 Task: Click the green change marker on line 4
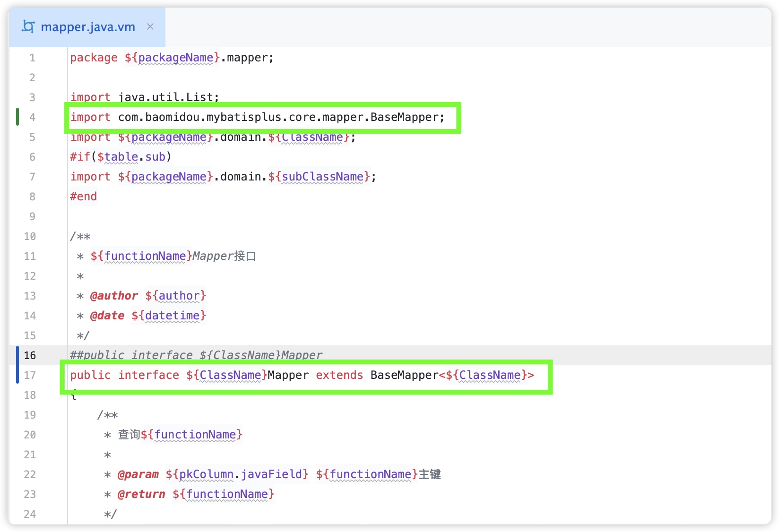pos(17,117)
